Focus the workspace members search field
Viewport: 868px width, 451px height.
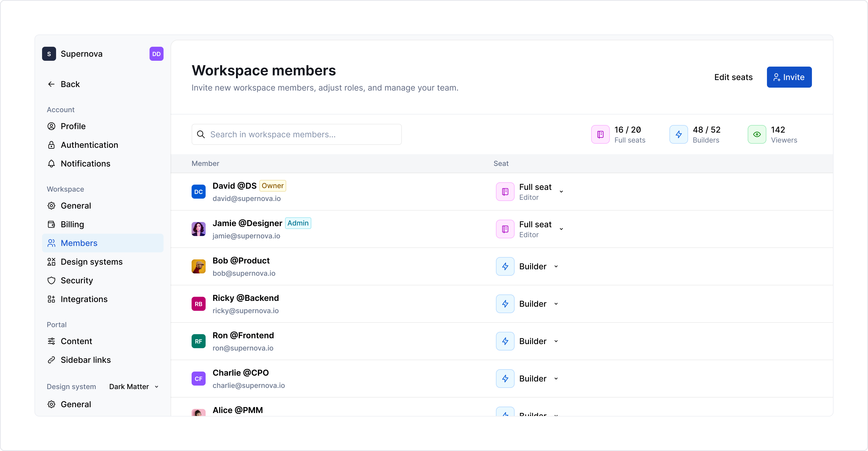296,134
